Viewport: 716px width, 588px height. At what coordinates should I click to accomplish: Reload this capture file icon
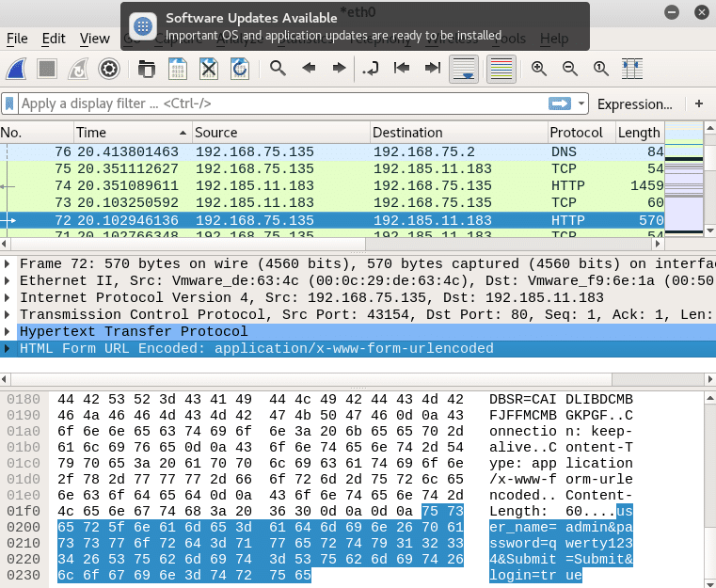240,69
